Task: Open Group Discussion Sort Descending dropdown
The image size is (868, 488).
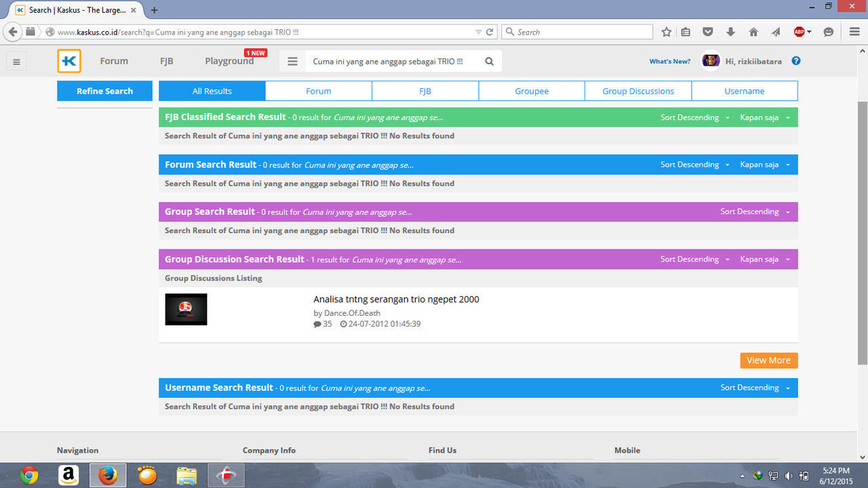Action: point(695,259)
